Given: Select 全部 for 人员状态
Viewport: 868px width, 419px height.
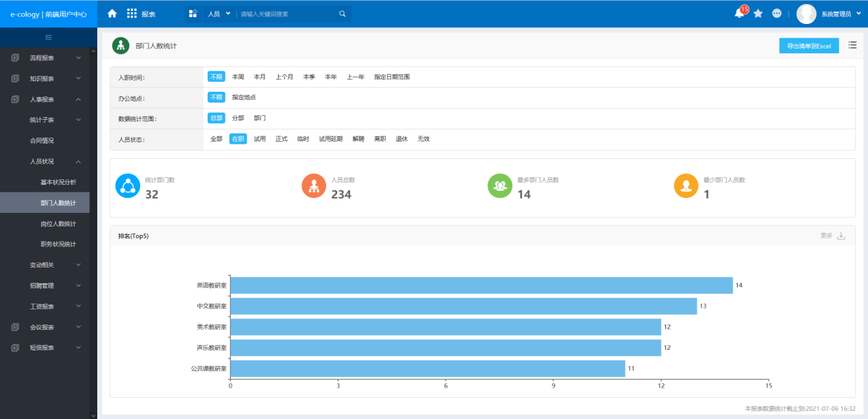Looking at the screenshot, I should tap(216, 139).
